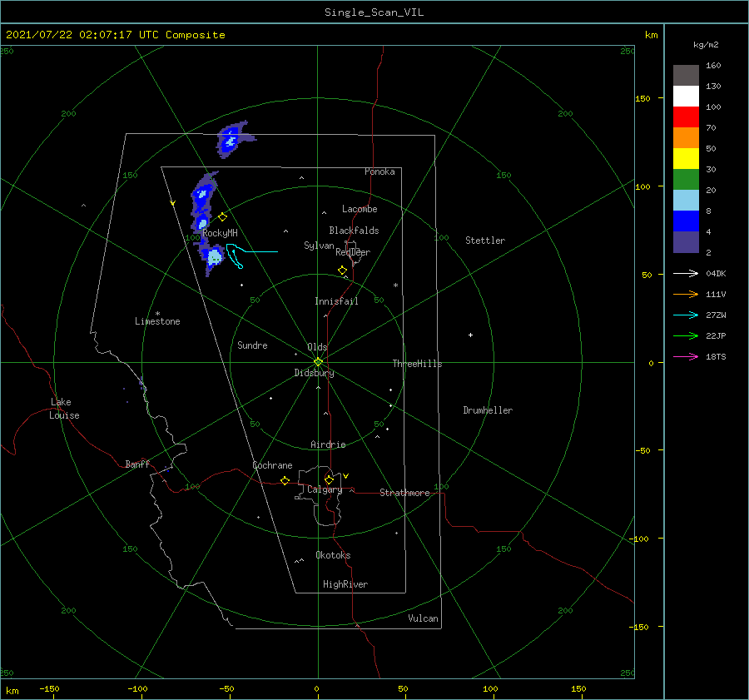The width and height of the screenshot is (749, 700).
Task: Click the 2021/07/22 02:07:17 UTC Composite timestamp
Action: 115,35
